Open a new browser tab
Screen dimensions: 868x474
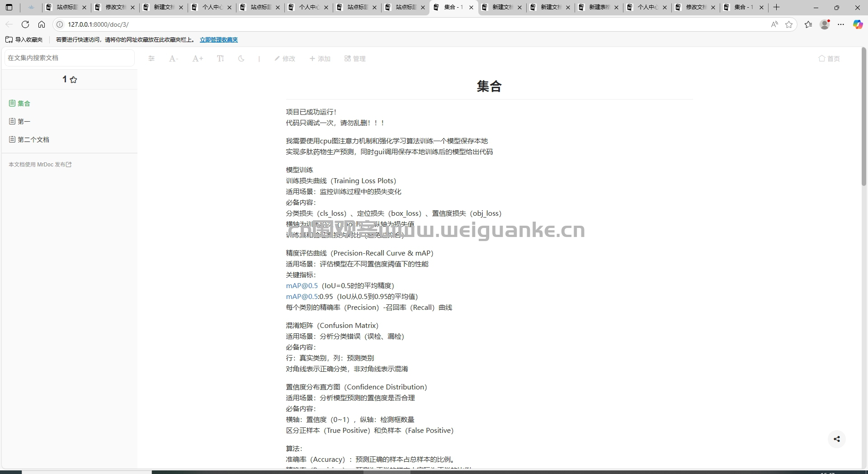click(776, 7)
